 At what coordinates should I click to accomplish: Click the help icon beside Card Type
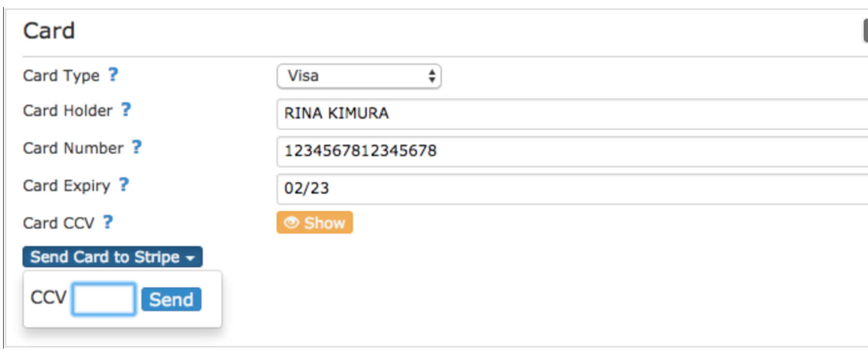click(113, 75)
